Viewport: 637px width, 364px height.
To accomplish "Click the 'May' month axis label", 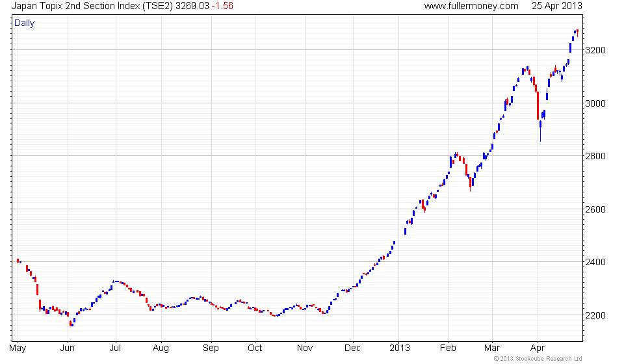I will click(x=18, y=348).
